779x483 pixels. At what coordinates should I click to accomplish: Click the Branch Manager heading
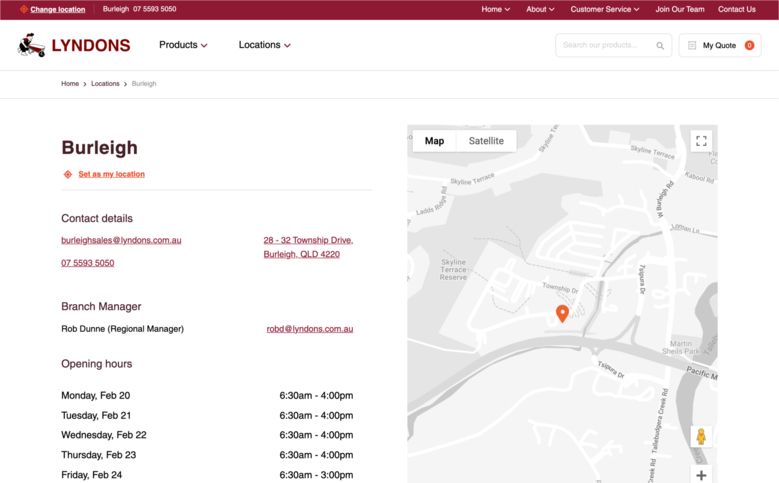coord(101,307)
